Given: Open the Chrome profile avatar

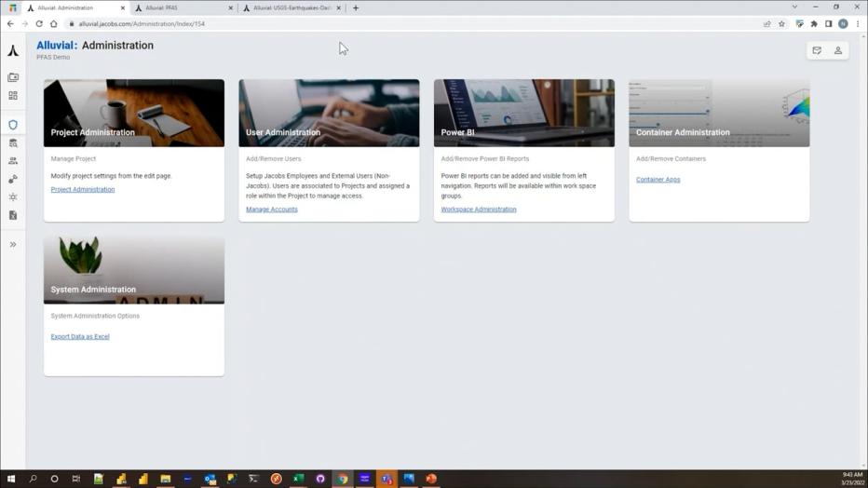Looking at the screenshot, I should pyautogui.click(x=843, y=24).
